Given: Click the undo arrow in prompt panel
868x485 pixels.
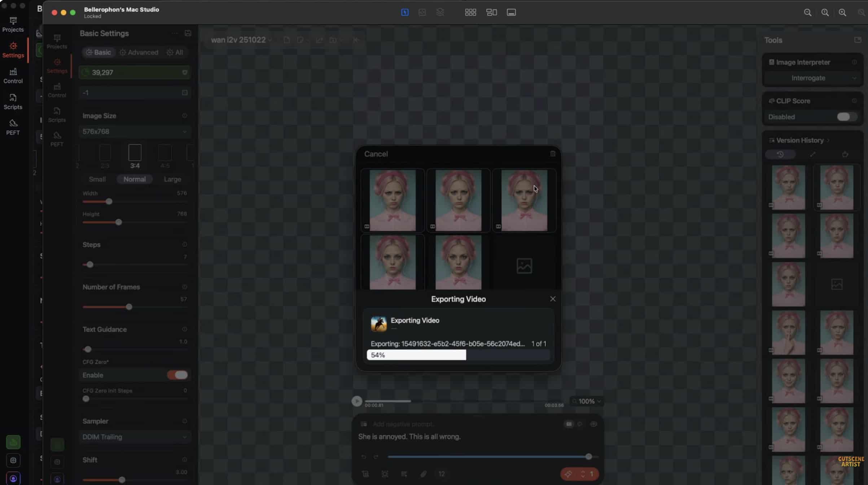Looking at the screenshot, I should click(364, 457).
